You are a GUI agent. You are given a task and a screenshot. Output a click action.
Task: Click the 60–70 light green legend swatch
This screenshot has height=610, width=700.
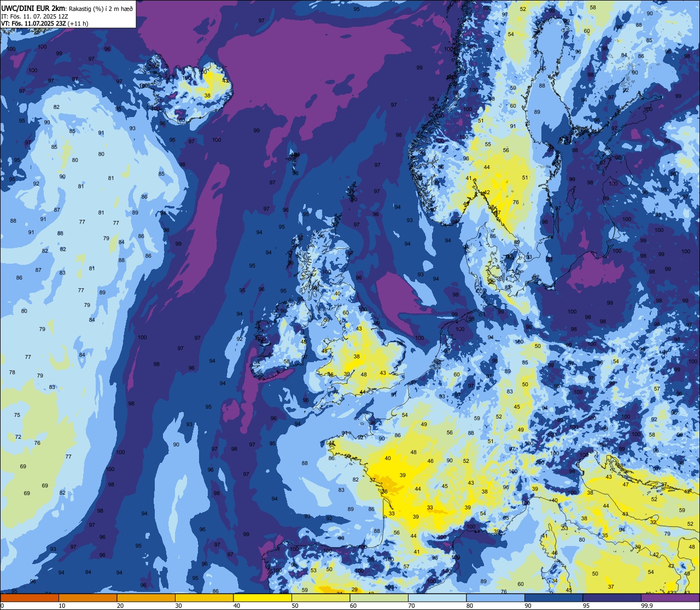tap(379, 597)
